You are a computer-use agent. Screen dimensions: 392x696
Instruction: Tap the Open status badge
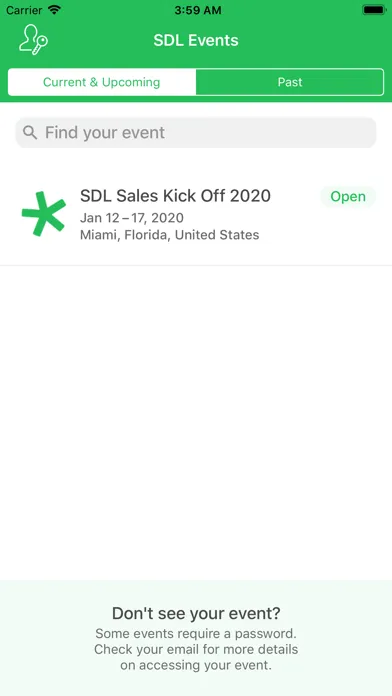coord(348,197)
